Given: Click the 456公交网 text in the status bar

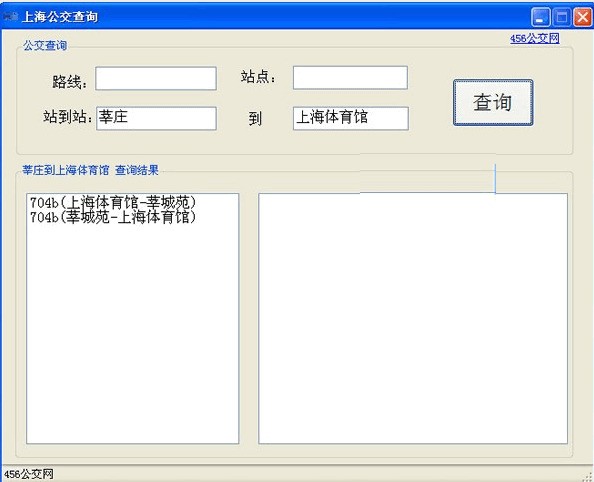Looking at the screenshot, I should (29, 474).
